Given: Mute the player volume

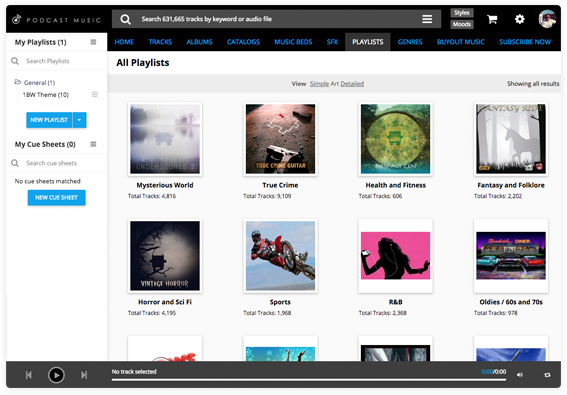Looking at the screenshot, I should coord(520,375).
